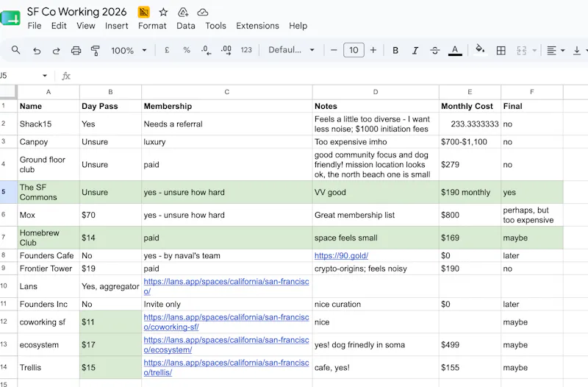Redo the last action

click(x=57, y=50)
